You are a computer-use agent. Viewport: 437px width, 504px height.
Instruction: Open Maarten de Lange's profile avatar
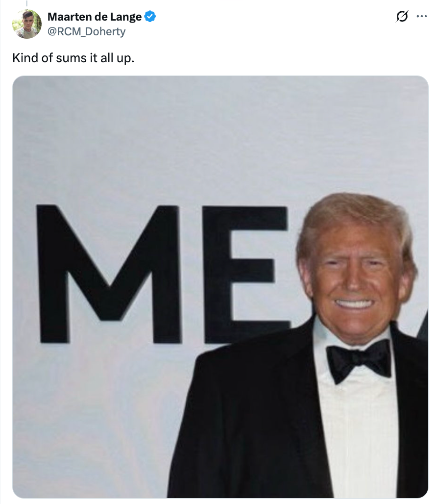[26, 24]
